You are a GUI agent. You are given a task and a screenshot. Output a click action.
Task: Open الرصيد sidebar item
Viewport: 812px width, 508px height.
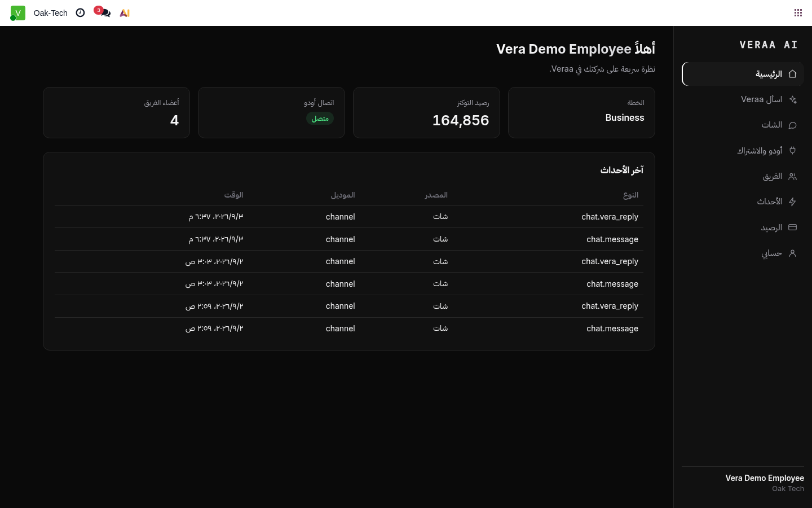pyautogui.click(x=743, y=227)
